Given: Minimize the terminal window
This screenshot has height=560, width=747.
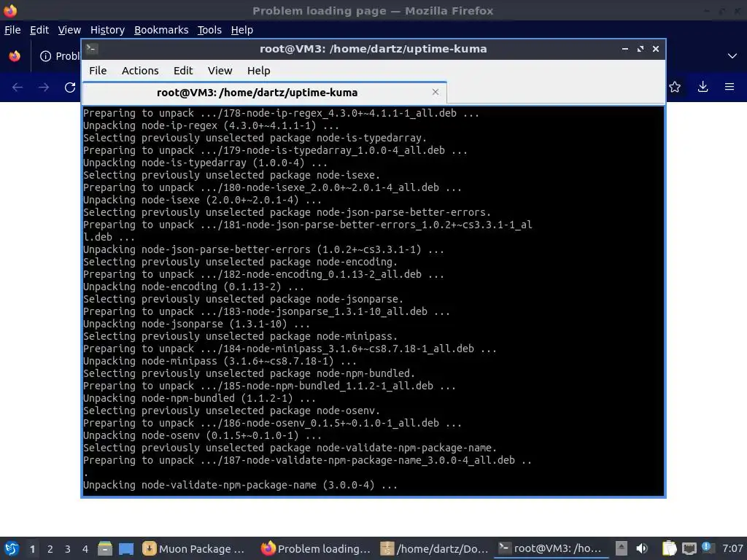Looking at the screenshot, I should click(624, 49).
